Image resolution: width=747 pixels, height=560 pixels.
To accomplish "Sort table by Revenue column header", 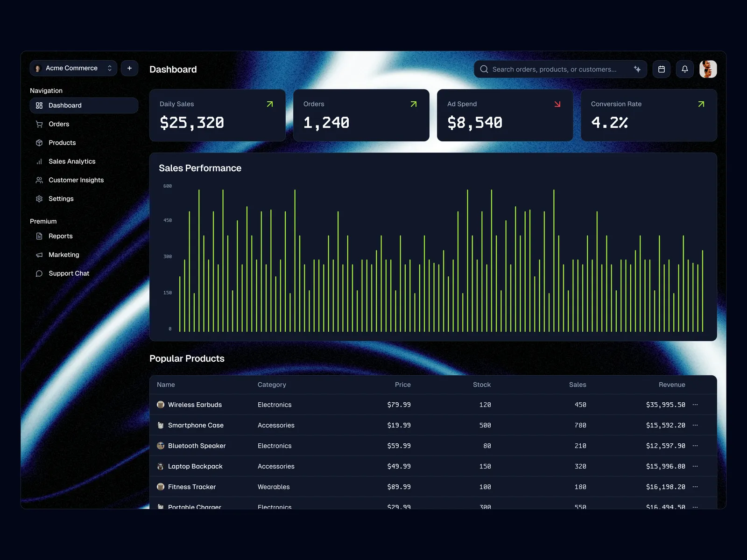I will (x=671, y=385).
